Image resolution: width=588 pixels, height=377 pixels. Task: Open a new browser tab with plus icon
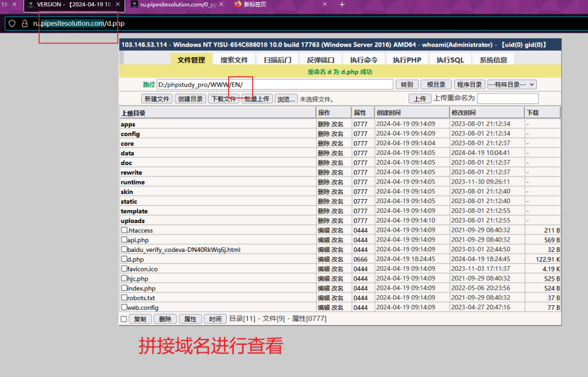pos(342,5)
